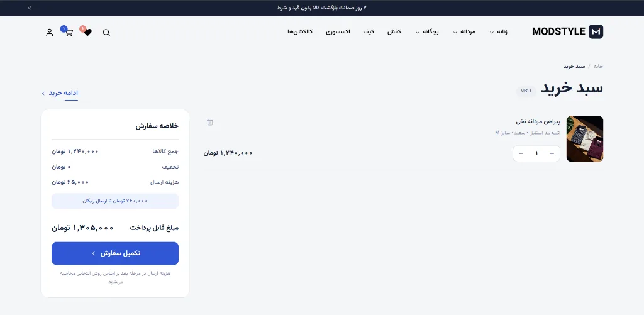Click the تکمیل سفارش checkout button
The image size is (644, 315).
pyautogui.click(x=115, y=253)
